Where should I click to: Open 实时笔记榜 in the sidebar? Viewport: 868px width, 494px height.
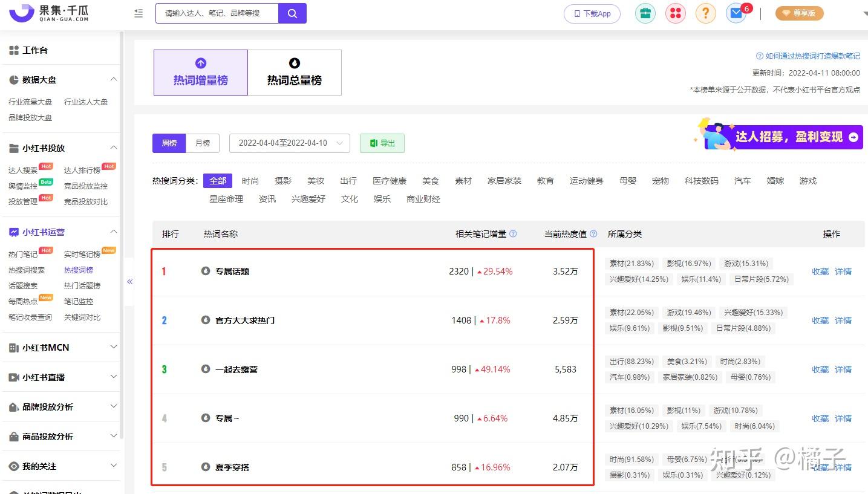point(82,255)
